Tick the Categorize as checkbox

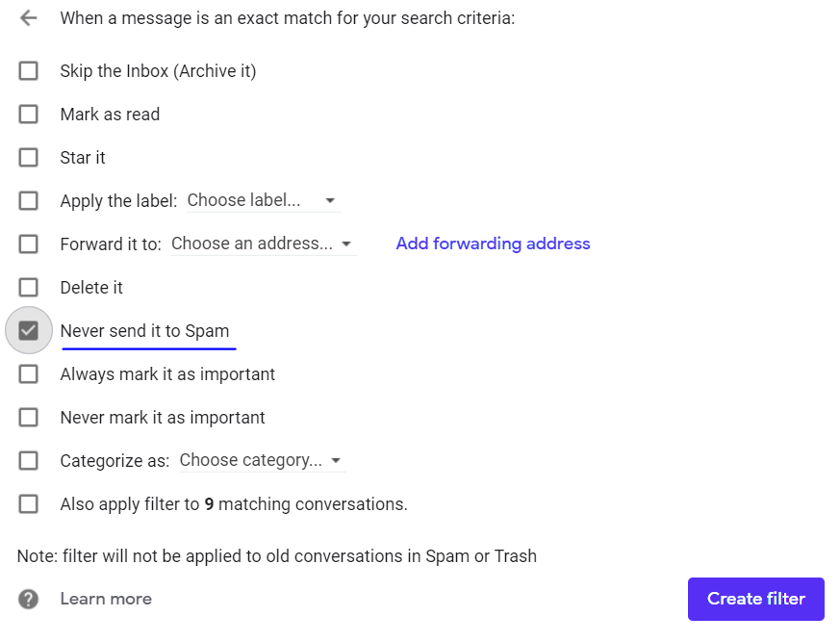[29, 461]
